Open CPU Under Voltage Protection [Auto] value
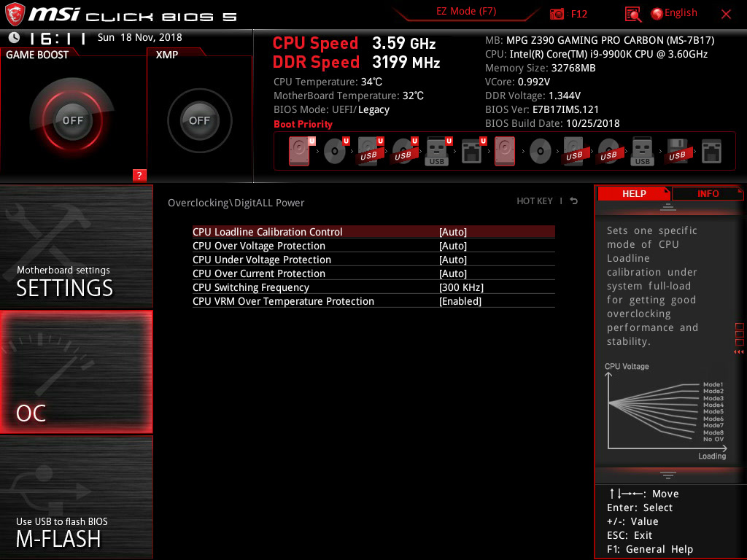Screen dimensions: 747x560 pos(452,260)
